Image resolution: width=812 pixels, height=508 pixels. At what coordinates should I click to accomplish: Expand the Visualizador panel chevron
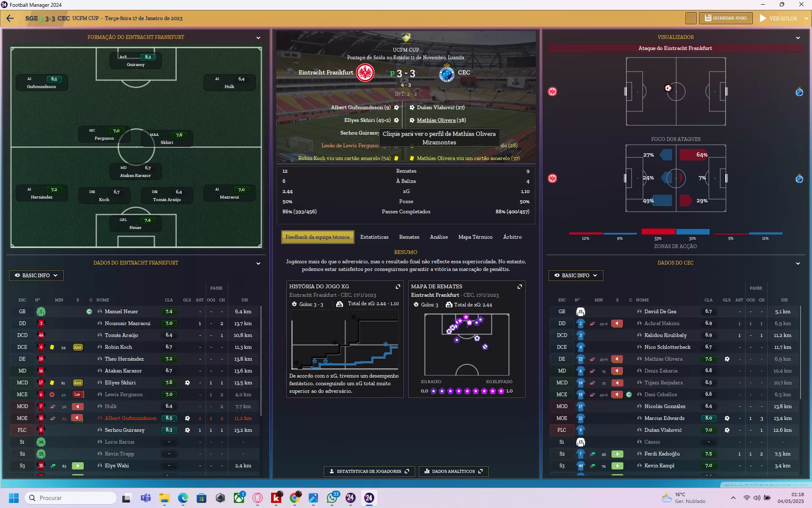(798, 38)
